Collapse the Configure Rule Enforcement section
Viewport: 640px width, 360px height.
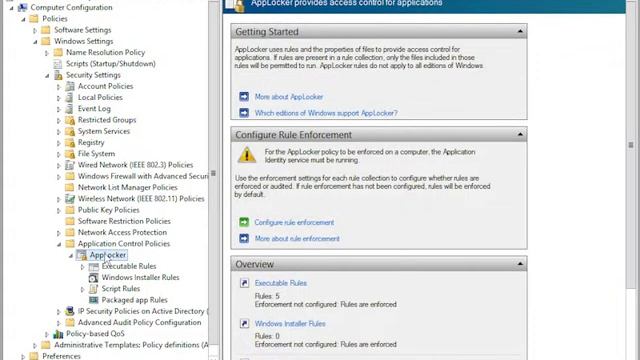point(520,134)
